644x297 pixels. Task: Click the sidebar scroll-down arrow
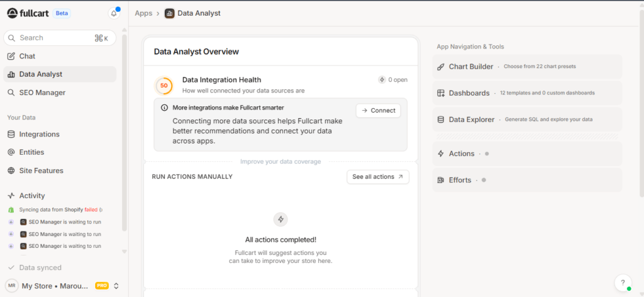pos(125,252)
